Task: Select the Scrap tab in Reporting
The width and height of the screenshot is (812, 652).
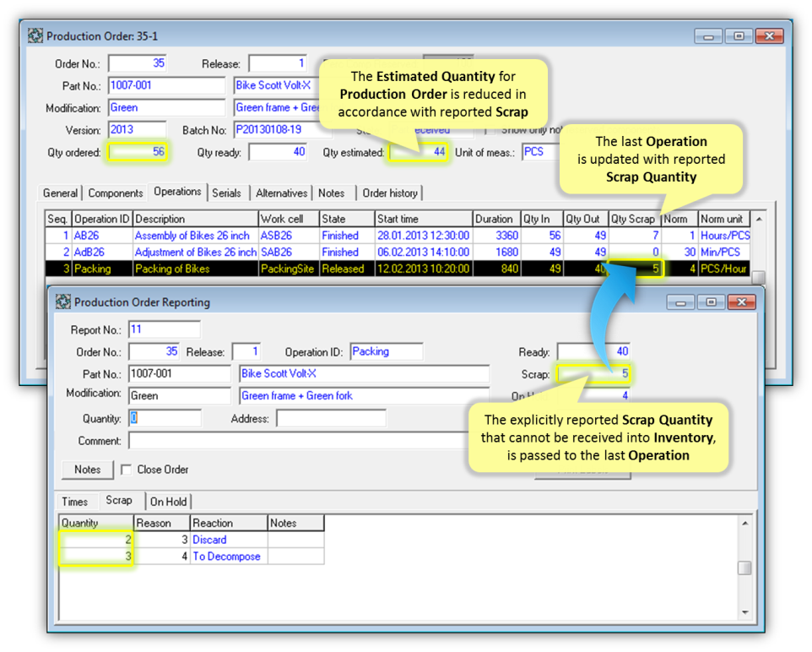Action: pos(119,500)
